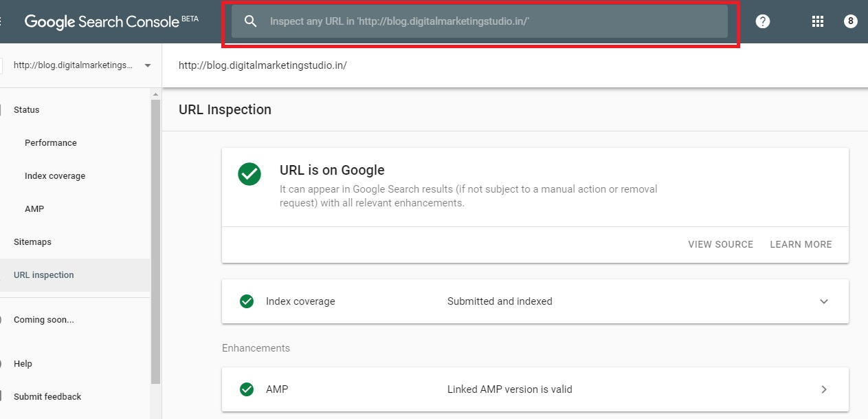Click the LEARN MORE link
Image resolution: width=868 pixels, height=419 pixels.
tap(801, 244)
